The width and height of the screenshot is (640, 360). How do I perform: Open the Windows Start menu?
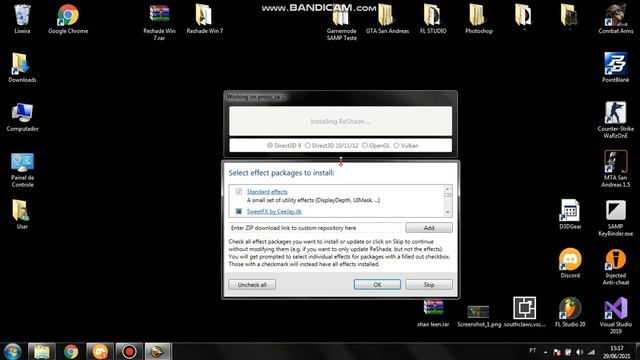tap(12, 351)
